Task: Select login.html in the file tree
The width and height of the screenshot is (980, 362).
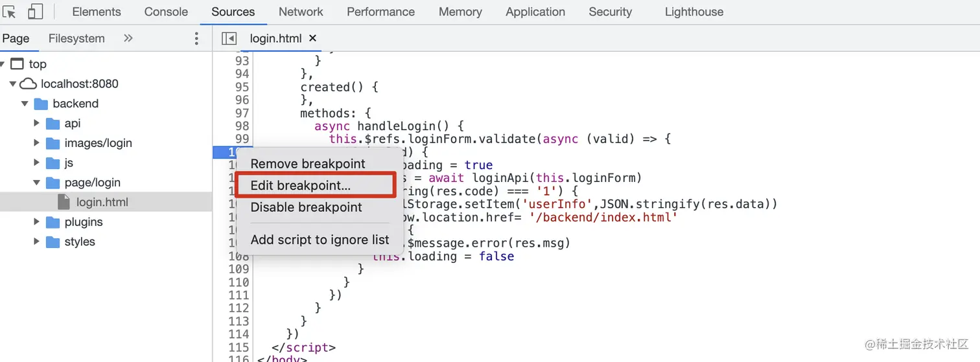Action: tap(102, 202)
